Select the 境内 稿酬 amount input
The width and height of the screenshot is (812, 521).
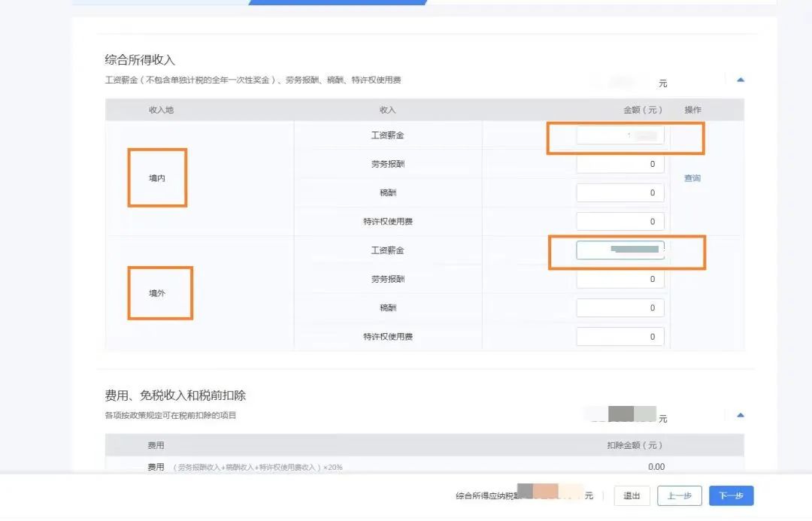tap(620, 193)
